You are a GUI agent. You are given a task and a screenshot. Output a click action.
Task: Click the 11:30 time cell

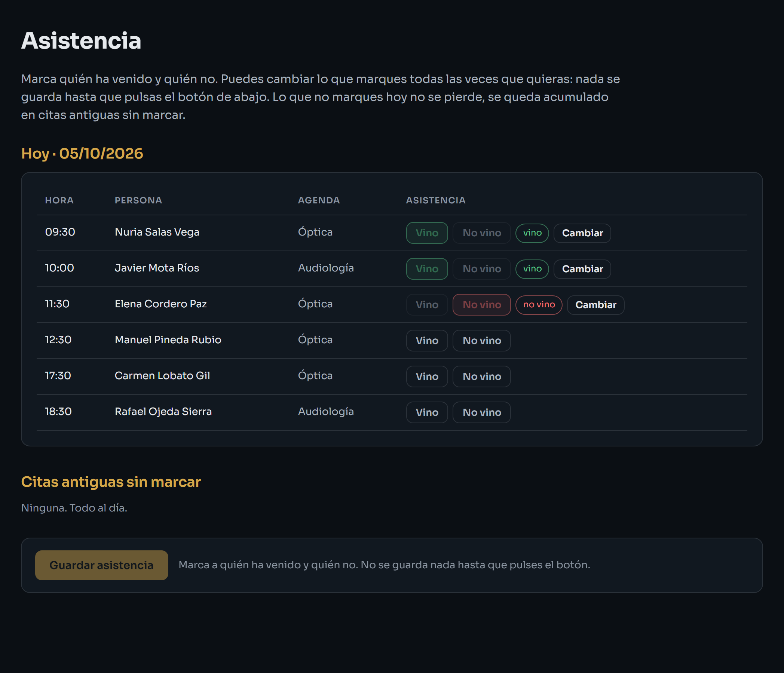[57, 304]
